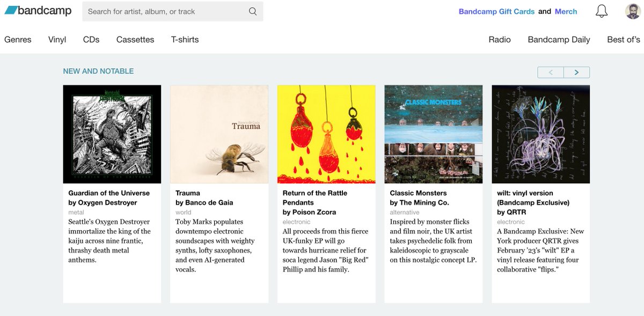
Task: Show next New and Notable items
Action: click(x=577, y=72)
